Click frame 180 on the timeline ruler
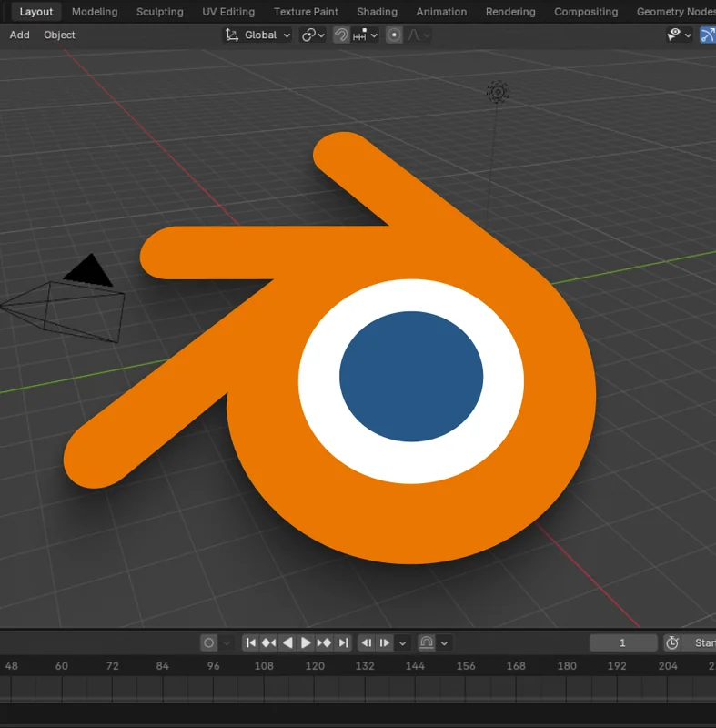Image resolution: width=716 pixels, height=728 pixels. pos(567,666)
